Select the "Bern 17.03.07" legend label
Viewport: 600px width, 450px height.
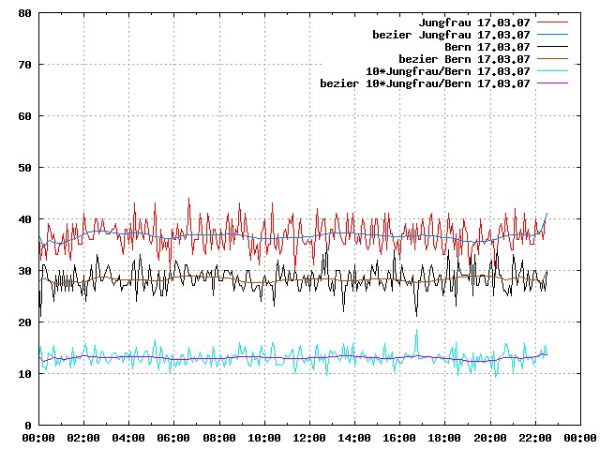(487, 46)
